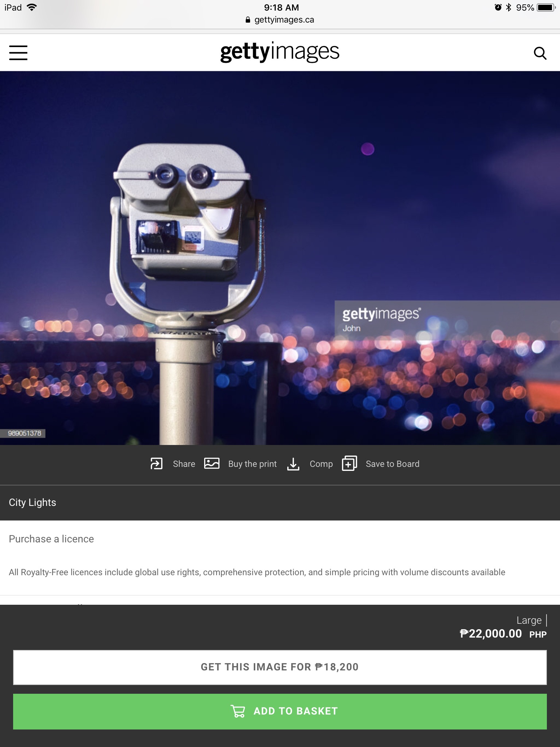This screenshot has height=747, width=560.
Task: Click the Buy the print picture icon
Action: coord(212,464)
